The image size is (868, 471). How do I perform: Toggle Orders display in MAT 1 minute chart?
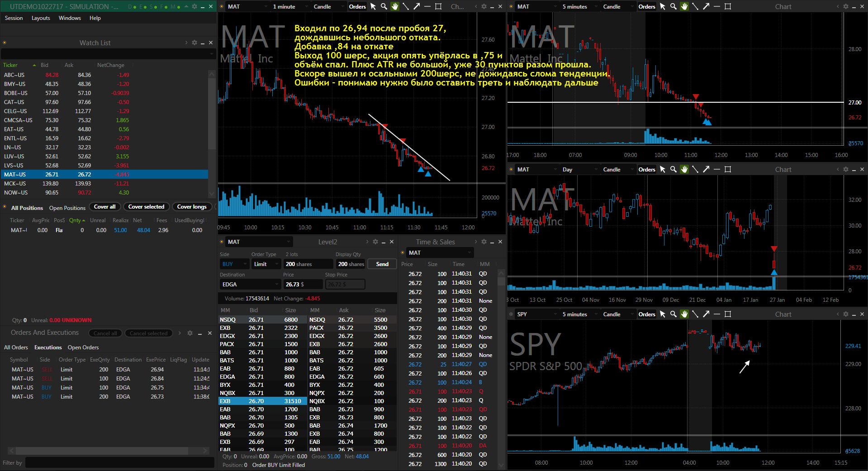pos(357,6)
